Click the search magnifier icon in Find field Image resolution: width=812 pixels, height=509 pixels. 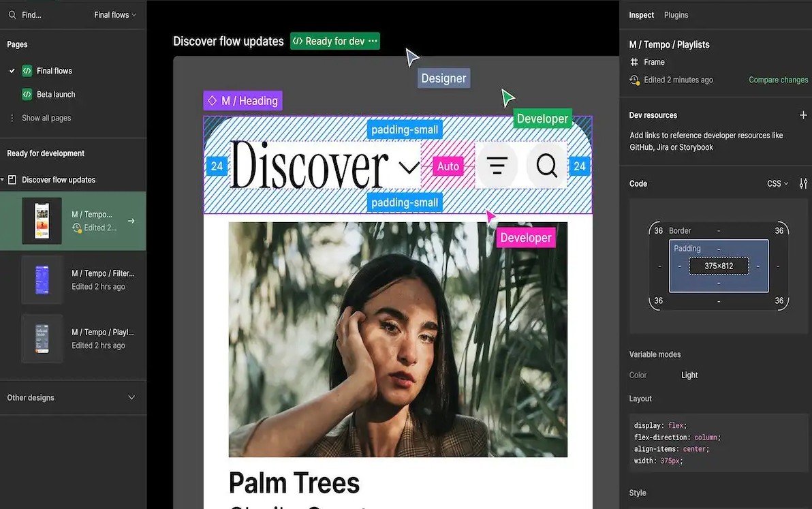click(x=12, y=15)
